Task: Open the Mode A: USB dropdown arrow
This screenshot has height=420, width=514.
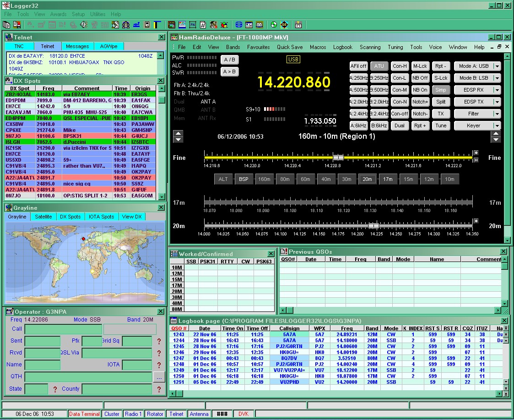Action: point(497,66)
